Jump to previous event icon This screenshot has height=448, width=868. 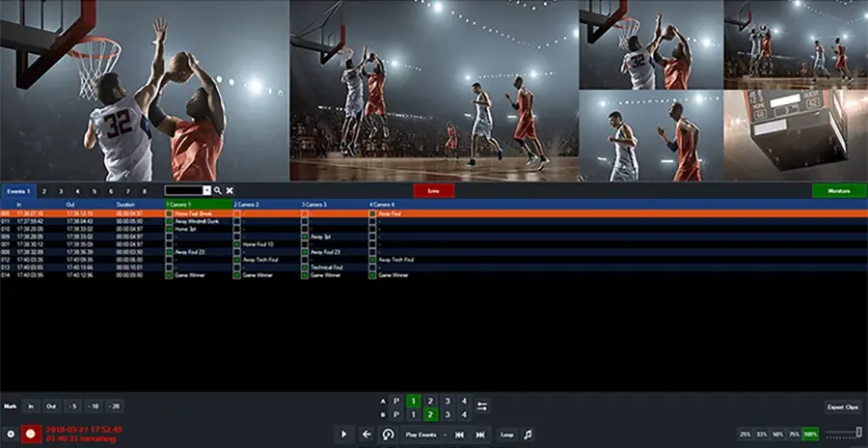point(459,434)
